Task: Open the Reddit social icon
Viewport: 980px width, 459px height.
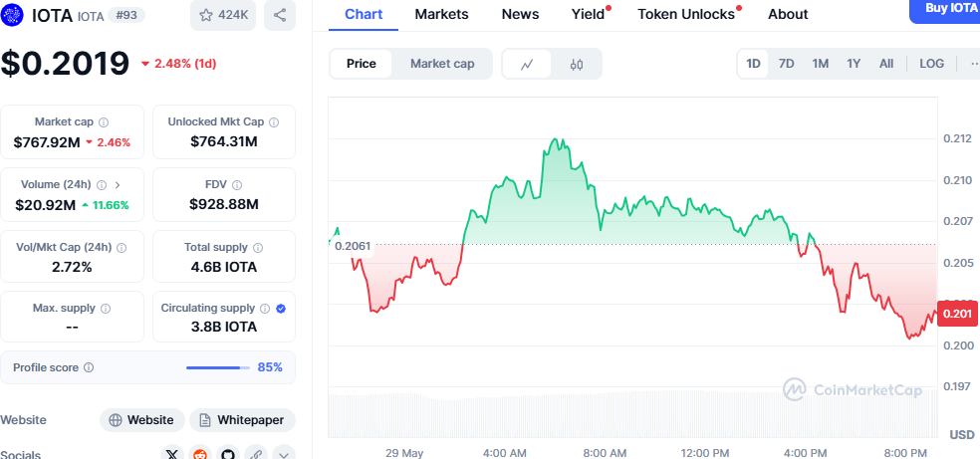Action: (x=200, y=454)
